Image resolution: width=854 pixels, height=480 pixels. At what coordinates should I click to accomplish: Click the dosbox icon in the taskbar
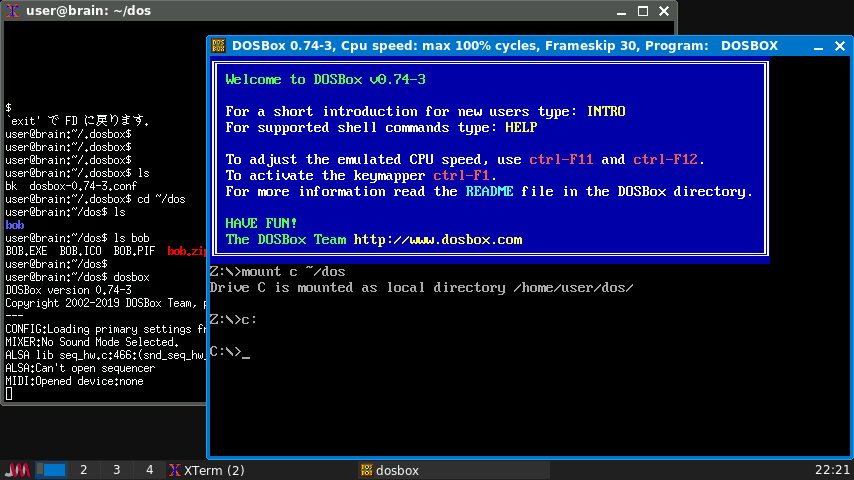(x=367, y=470)
